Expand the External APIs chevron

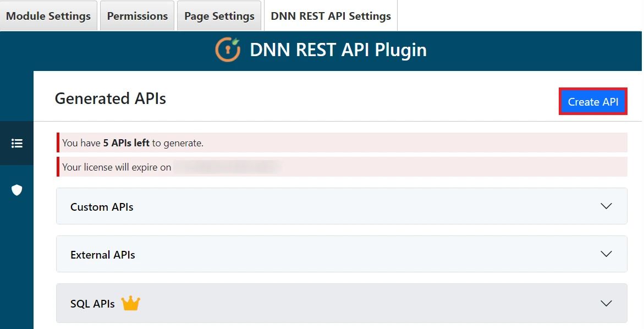[606, 254]
